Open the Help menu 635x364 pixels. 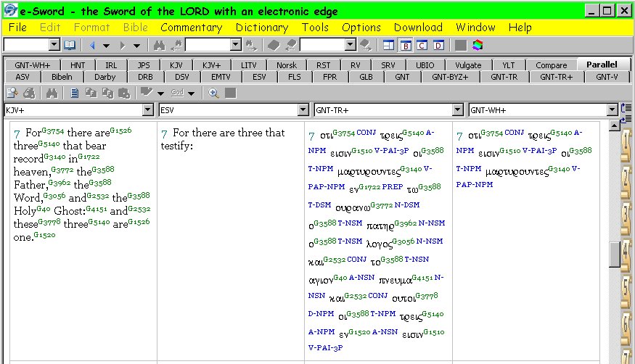point(520,27)
